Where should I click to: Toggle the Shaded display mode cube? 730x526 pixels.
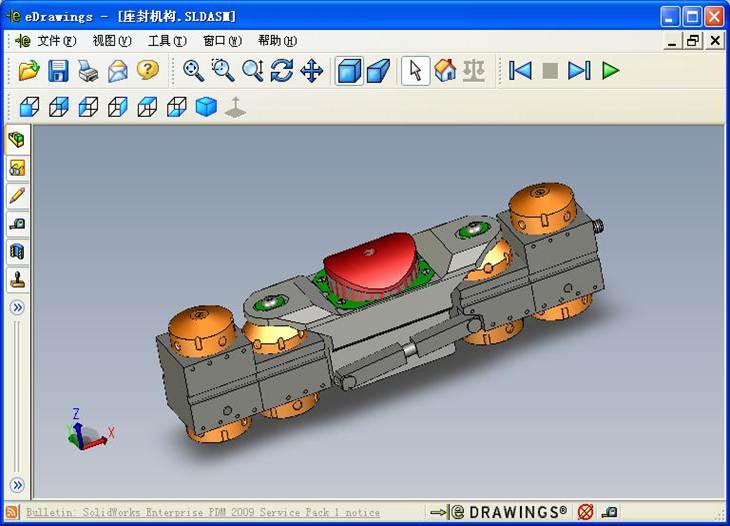pyautogui.click(x=349, y=71)
